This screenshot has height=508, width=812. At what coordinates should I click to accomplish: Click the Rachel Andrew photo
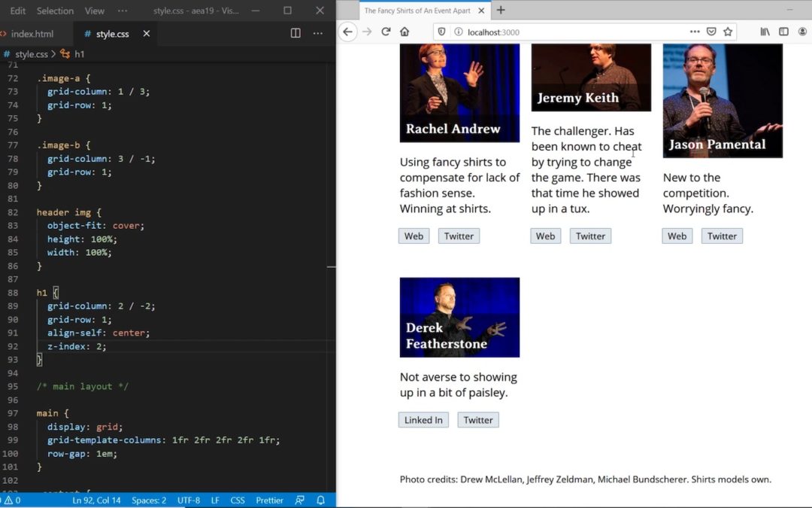coord(459,93)
